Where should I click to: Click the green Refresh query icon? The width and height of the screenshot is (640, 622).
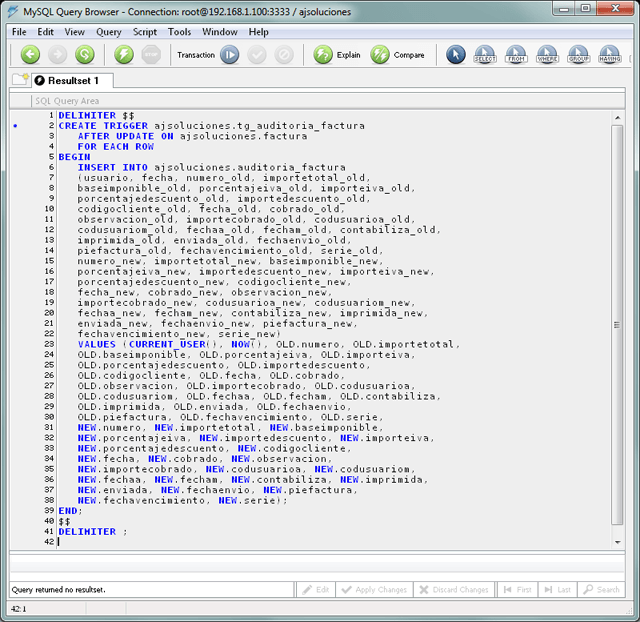[x=85, y=55]
